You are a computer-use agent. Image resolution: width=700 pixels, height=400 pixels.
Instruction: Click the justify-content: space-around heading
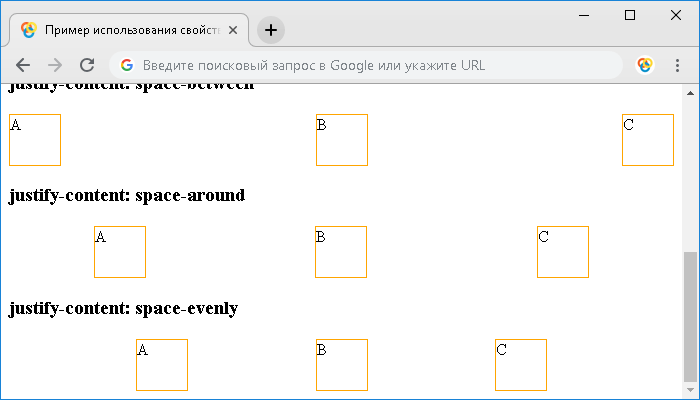[127, 196]
